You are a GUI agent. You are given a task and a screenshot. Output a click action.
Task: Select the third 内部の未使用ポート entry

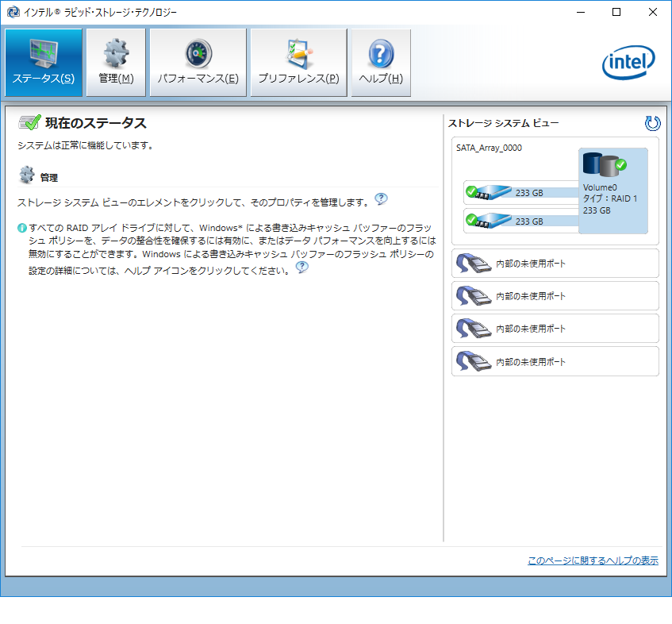click(x=555, y=329)
